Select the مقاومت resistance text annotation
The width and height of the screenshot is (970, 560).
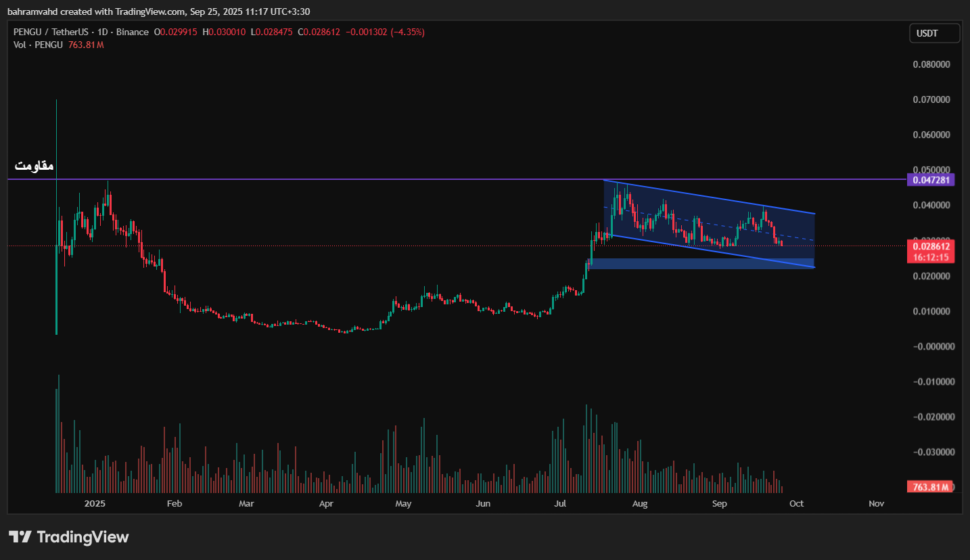[x=34, y=166]
